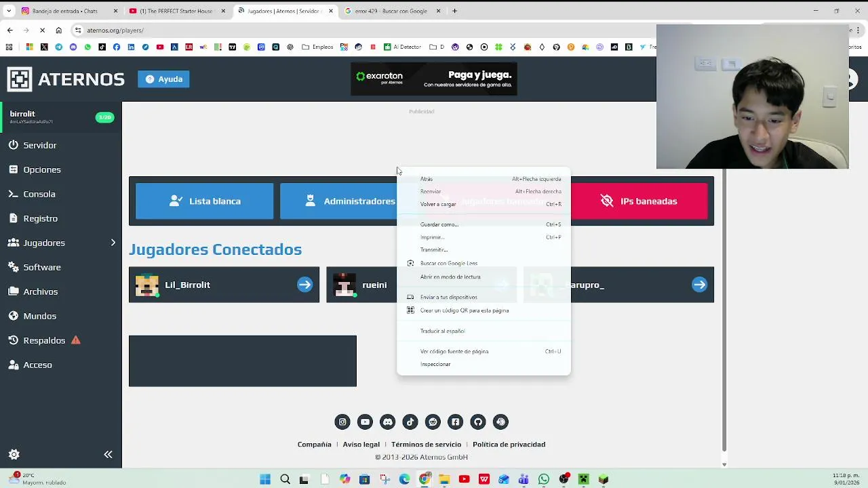Open the browser home button
This screenshot has height=488, width=868.
[x=58, y=30]
